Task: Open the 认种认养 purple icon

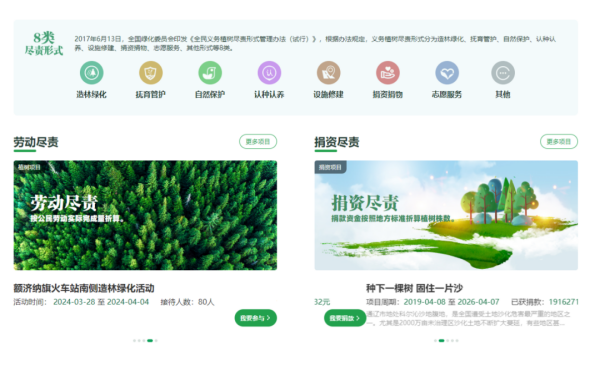Action: coord(269,73)
